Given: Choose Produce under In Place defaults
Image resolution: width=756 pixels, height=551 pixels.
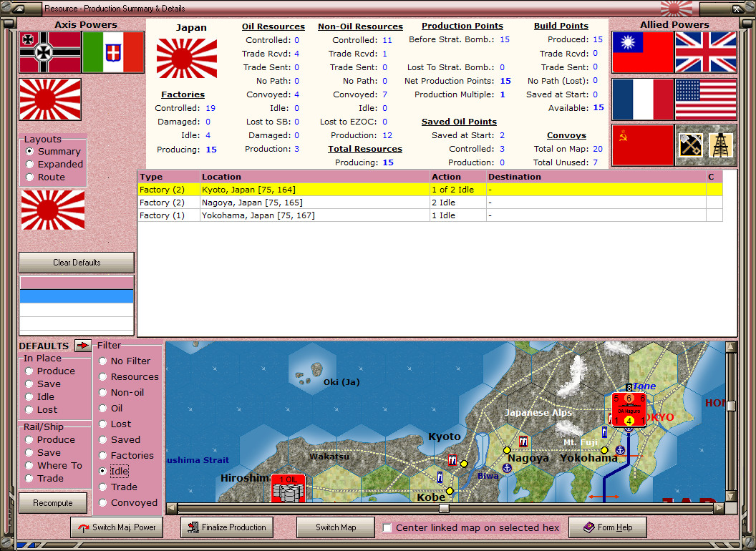Looking at the screenshot, I should coord(28,371).
